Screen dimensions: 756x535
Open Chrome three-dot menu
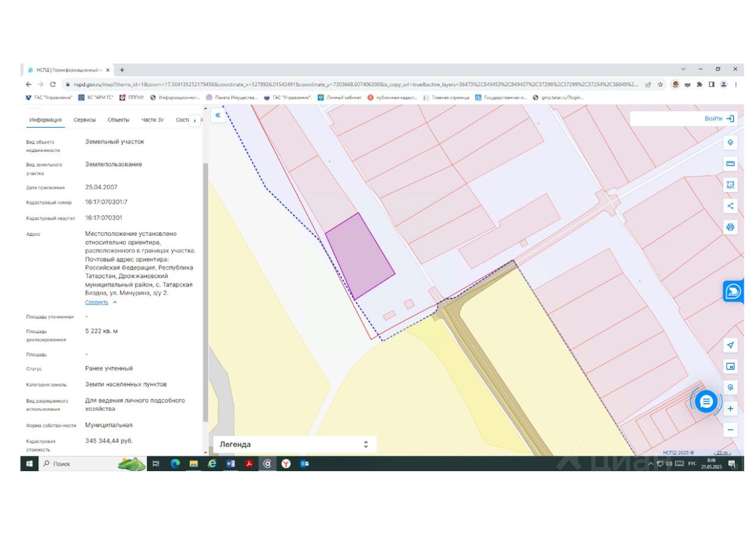(x=735, y=85)
